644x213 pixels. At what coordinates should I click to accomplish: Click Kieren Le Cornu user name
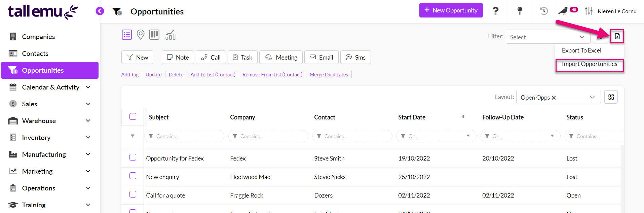click(617, 11)
